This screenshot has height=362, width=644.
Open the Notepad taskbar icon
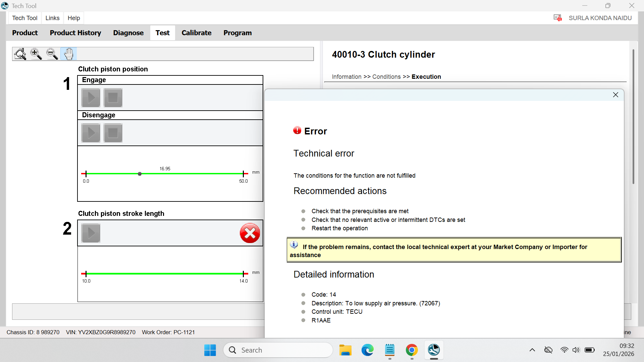(x=390, y=350)
